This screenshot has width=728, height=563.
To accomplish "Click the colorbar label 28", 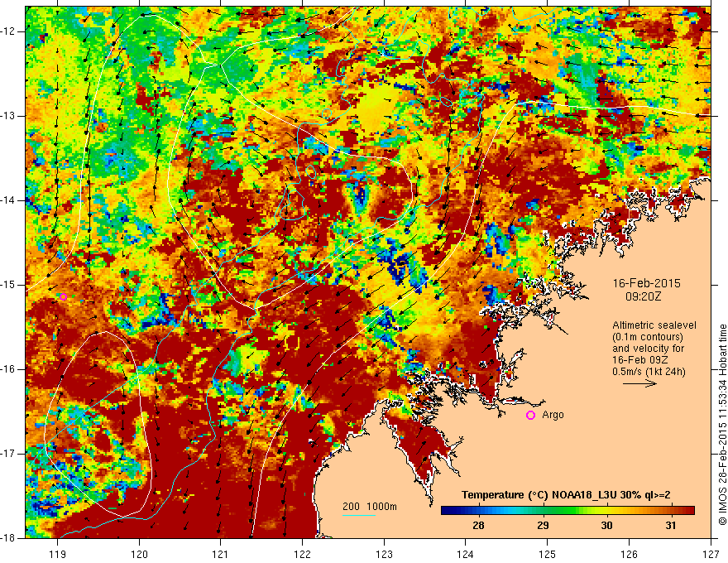I will [478, 526].
